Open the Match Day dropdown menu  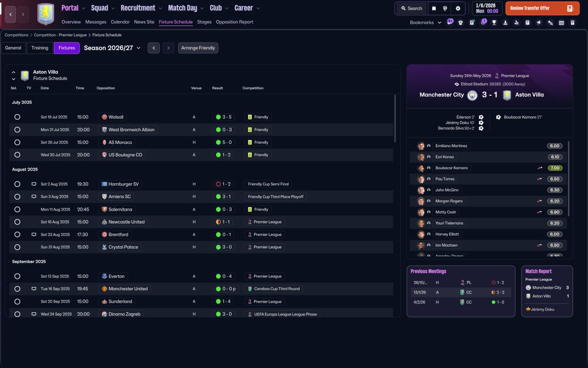186,8
